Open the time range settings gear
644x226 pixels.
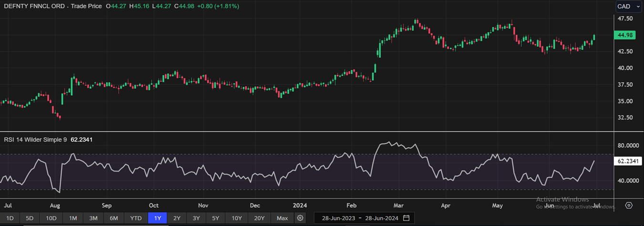point(300,218)
